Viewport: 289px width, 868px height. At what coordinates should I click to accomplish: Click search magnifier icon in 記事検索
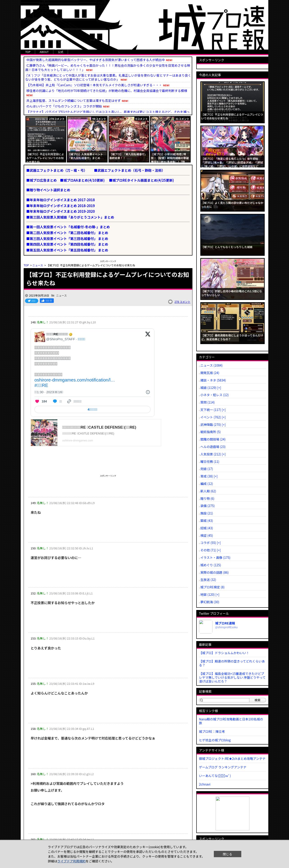point(201,700)
